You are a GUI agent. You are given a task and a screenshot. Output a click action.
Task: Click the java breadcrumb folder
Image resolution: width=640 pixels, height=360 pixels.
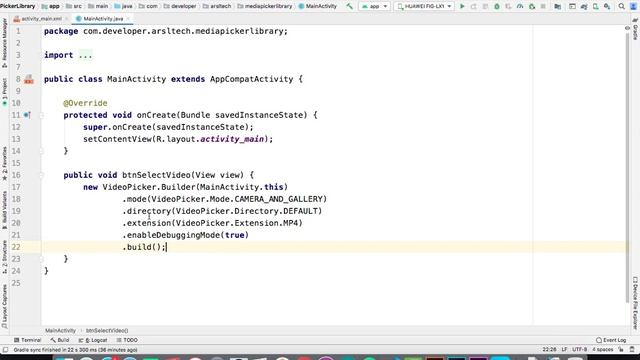pos(123,6)
